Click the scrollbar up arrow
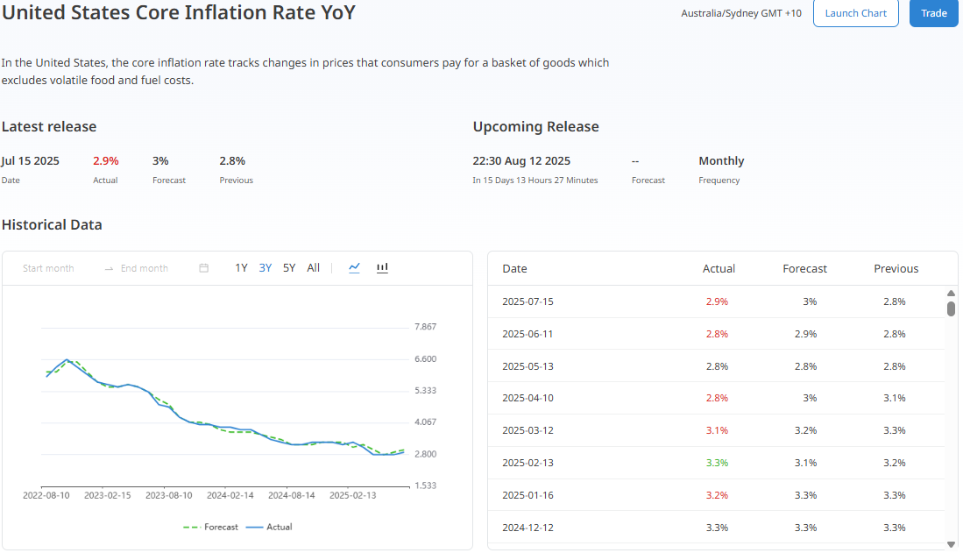Viewport: 963px width, 560px height. coord(951,294)
